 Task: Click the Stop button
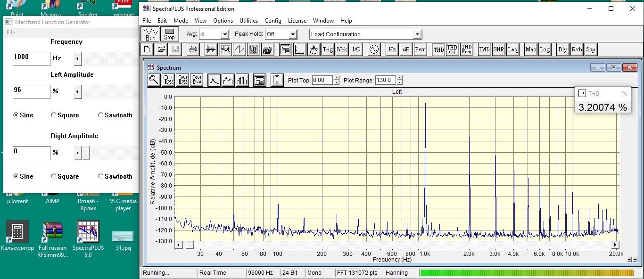[169, 34]
